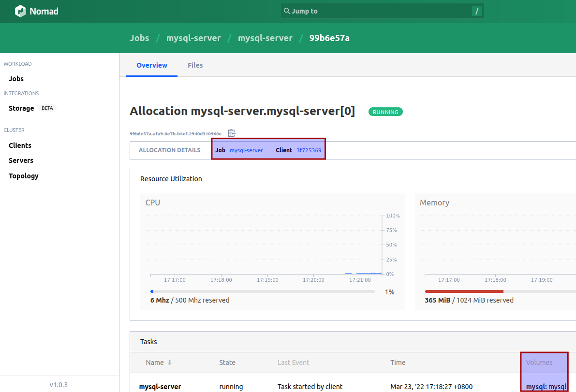Click '6 Mhz / 500 Mhz reserved' text
This screenshot has width=576, height=392.
pyautogui.click(x=190, y=300)
